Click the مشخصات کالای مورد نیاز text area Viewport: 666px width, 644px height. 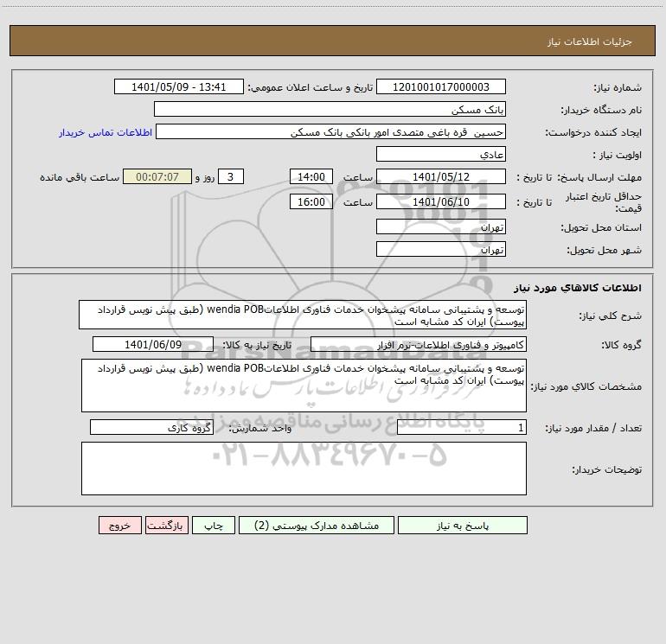click(x=304, y=386)
